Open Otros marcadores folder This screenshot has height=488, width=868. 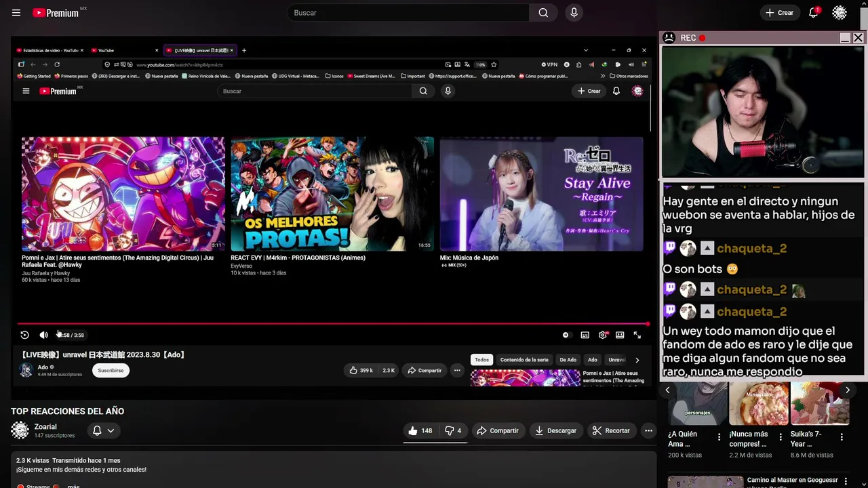point(629,76)
